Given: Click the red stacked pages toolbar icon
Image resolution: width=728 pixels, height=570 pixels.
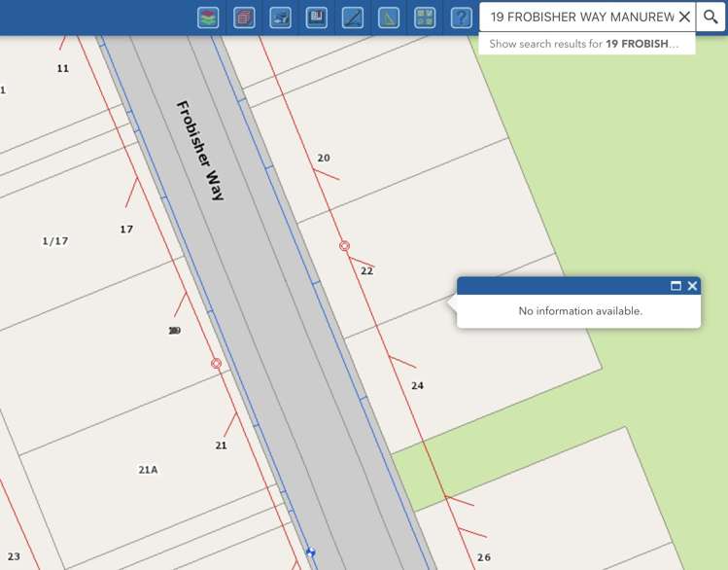Looking at the screenshot, I should click(244, 18).
